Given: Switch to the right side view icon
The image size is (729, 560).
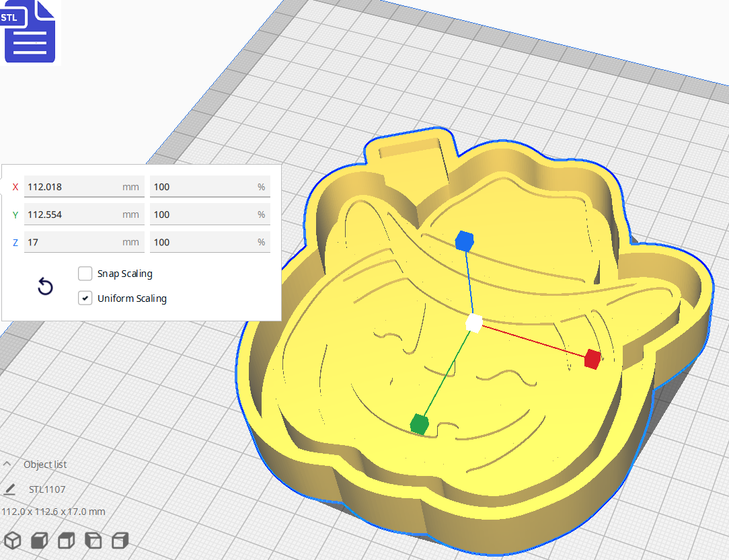Looking at the screenshot, I should pyautogui.click(x=119, y=540).
